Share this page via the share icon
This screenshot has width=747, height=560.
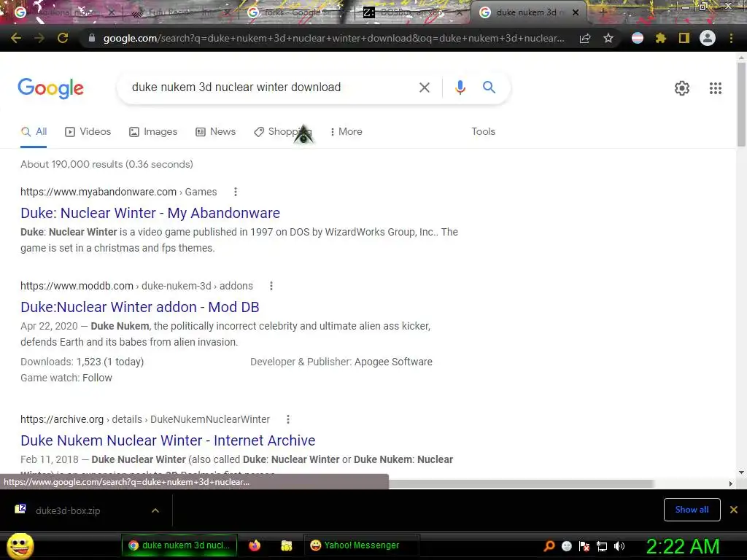click(x=585, y=38)
